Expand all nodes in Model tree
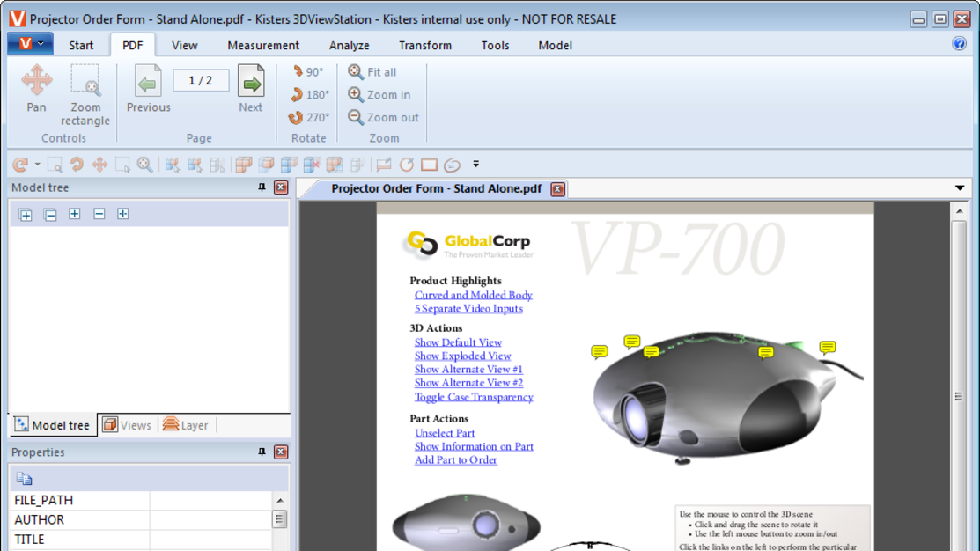Screen dimensions: 980x551 point(26,215)
